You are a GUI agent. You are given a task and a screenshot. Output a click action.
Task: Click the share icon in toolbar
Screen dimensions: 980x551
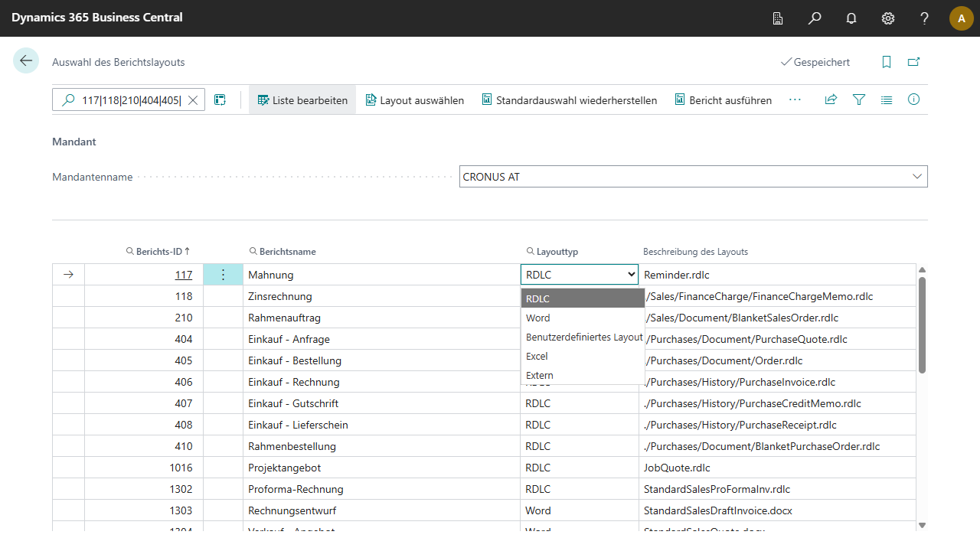click(831, 99)
